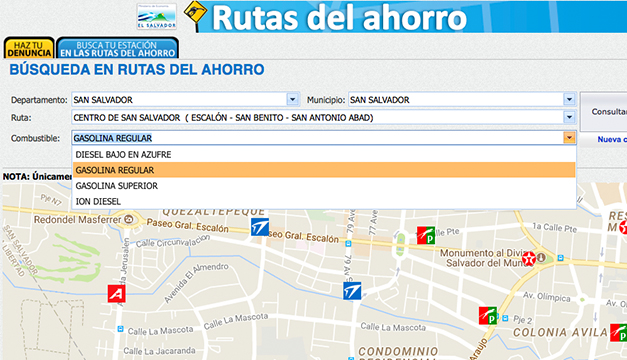Click the Redondel Masferrer landmark icon
The height and width of the screenshot is (360, 627).
(129, 219)
